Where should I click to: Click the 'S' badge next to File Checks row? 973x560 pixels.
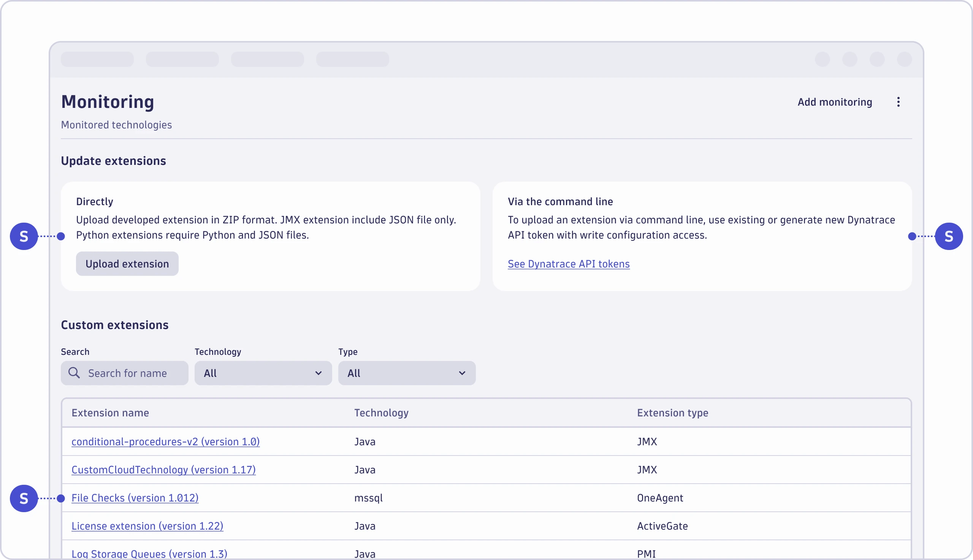(24, 498)
